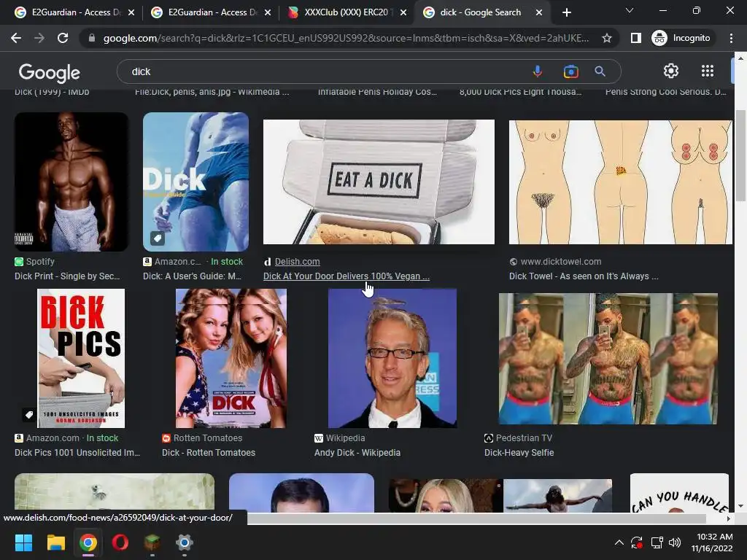The width and height of the screenshot is (747, 560).
Task: Start voice search with the microphone icon
Action: click(537, 71)
